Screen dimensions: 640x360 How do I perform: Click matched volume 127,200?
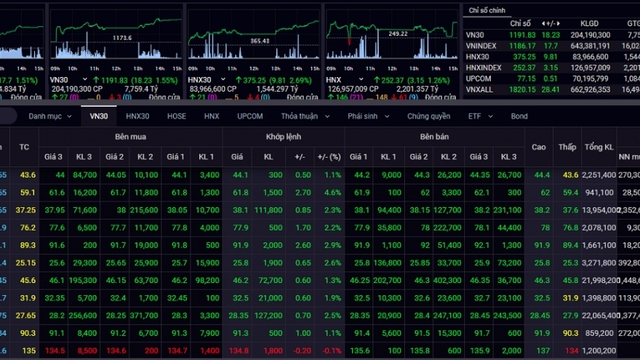point(268,316)
